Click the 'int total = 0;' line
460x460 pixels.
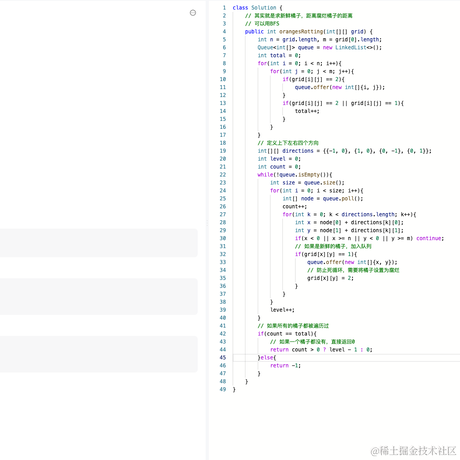point(279,55)
